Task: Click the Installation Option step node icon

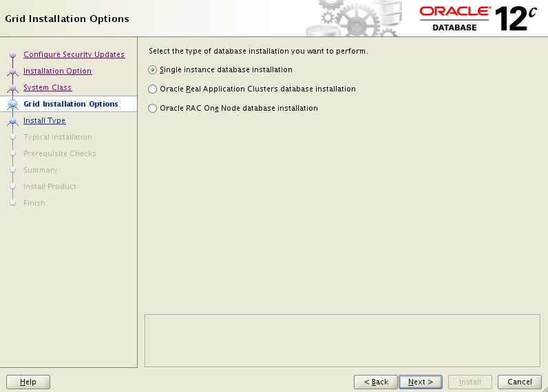Action: click(13, 72)
